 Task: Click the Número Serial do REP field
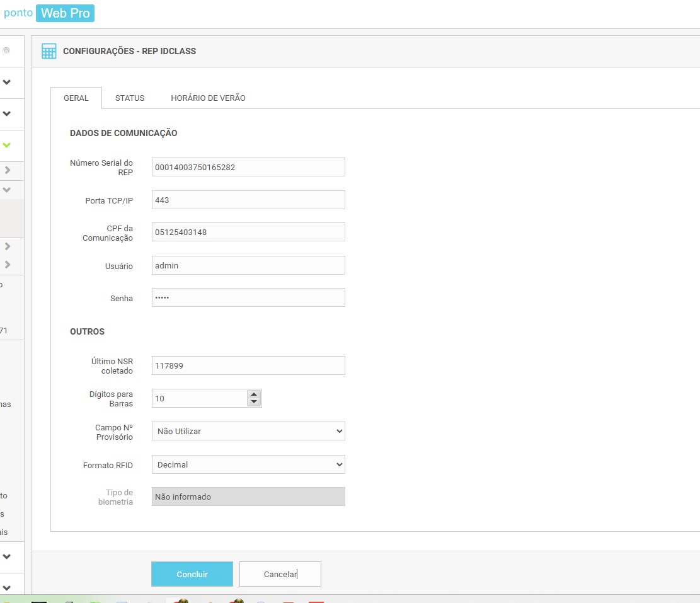click(248, 167)
